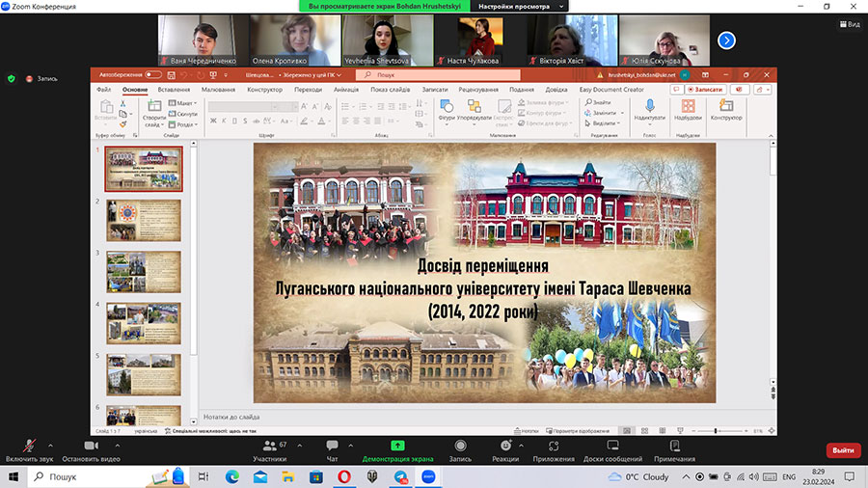The width and height of the screenshot is (868, 488).
Task: Stop camera with Остановить видео button
Action: pos(91,447)
